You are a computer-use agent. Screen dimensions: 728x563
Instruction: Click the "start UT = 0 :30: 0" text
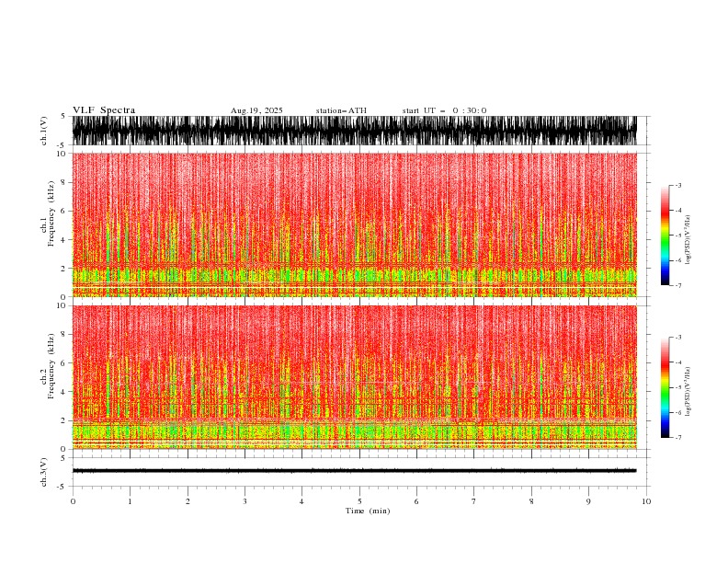coord(444,110)
